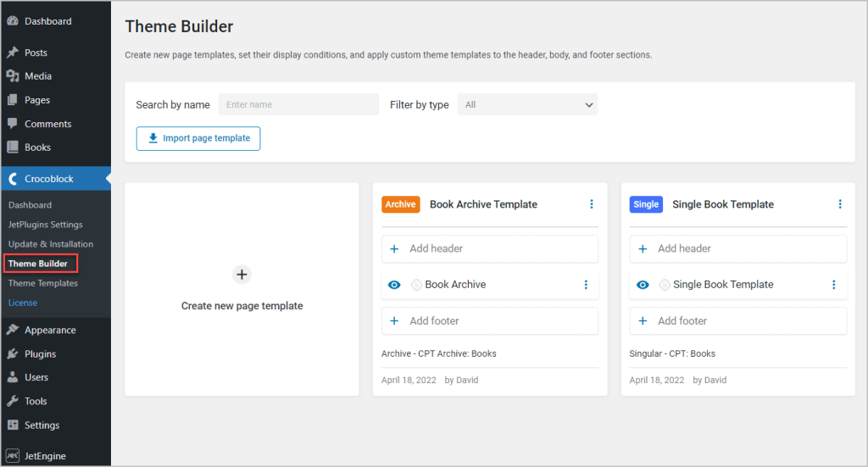Screen dimensions: 868x467
Task: Toggle eye visibility for Book Archive body
Action: click(394, 285)
